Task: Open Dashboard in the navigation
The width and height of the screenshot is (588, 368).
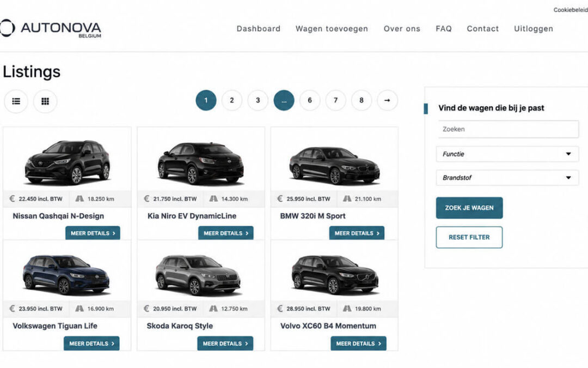Action: tap(259, 29)
